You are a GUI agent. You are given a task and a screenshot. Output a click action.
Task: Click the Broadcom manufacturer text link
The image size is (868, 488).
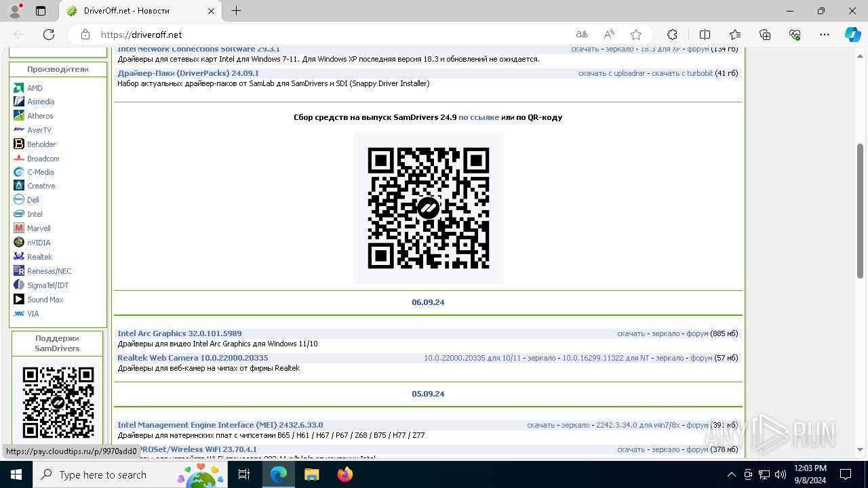click(43, 159)
